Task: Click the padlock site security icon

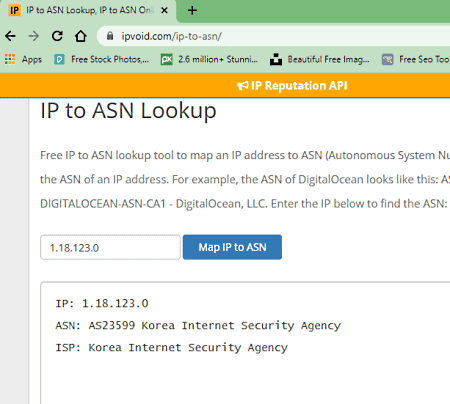Action: pyautogui.click(x=110, y=36)
